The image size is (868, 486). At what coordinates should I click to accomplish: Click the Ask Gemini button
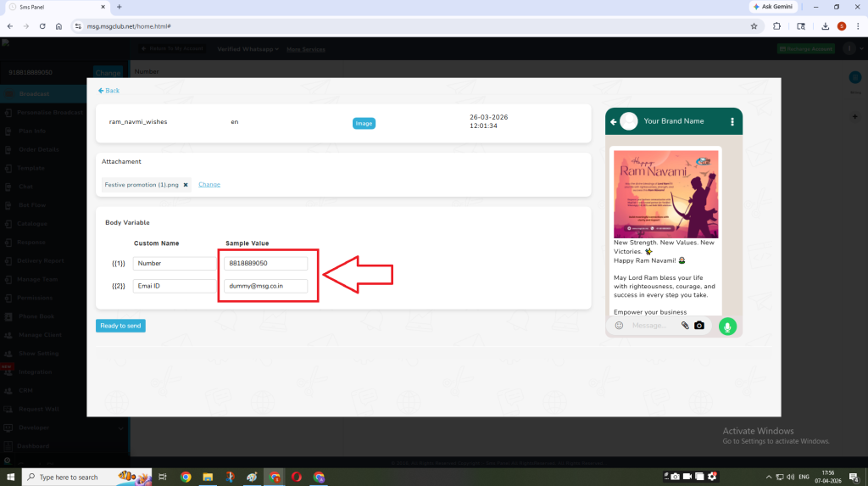coord(771,7)
